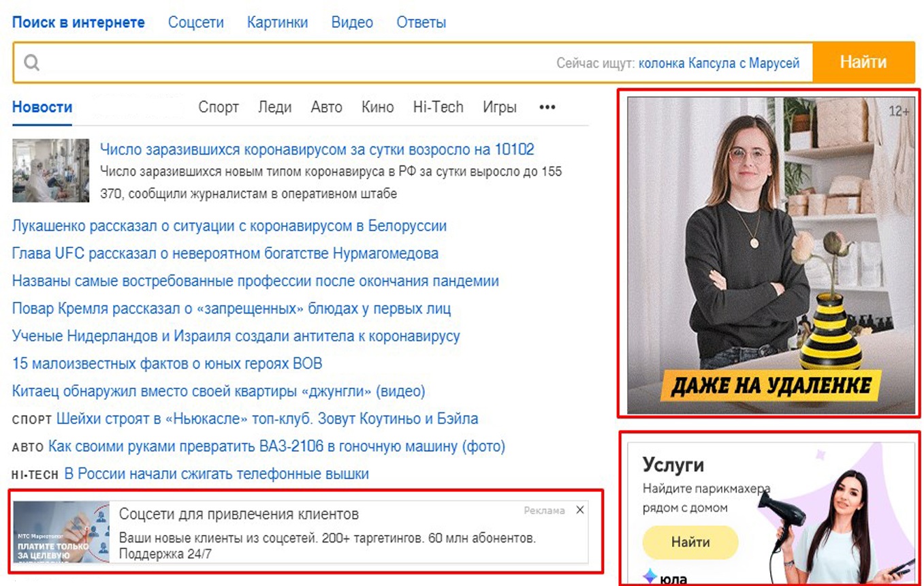Expand more news categories with three dots
The width and height of the screenshot is (924, 586).
point(547,107)
